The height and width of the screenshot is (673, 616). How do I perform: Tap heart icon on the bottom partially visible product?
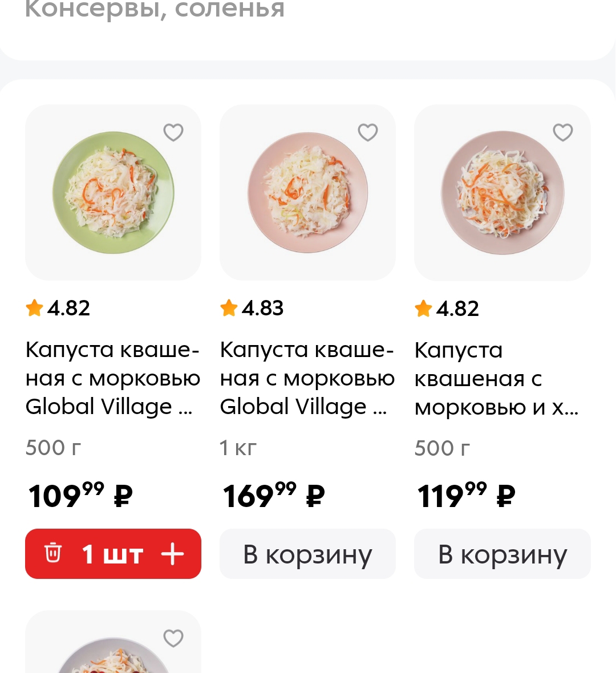click(x=173, y=638)
